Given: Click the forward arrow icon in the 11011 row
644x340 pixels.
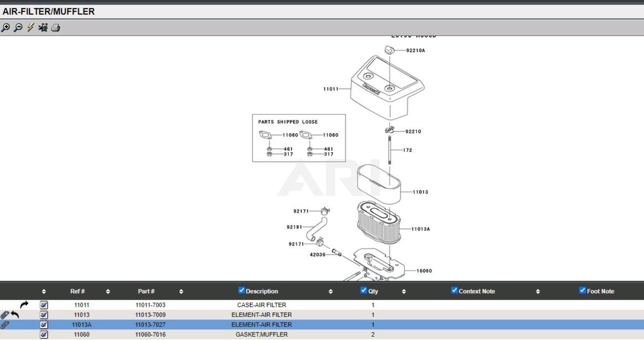Looking at the screenshot, I should 24,304.
